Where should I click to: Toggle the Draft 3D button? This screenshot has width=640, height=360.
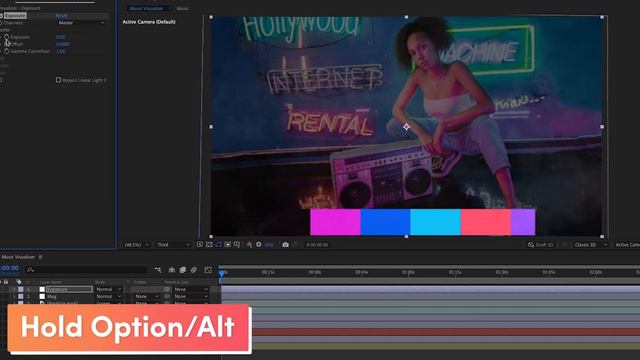pos(540,244)
